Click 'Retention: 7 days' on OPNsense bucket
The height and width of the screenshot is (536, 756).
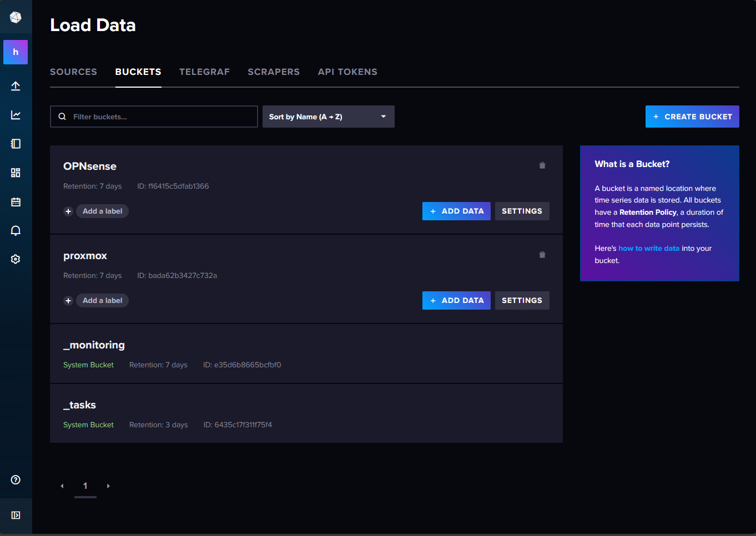click(x=92, y=186)
